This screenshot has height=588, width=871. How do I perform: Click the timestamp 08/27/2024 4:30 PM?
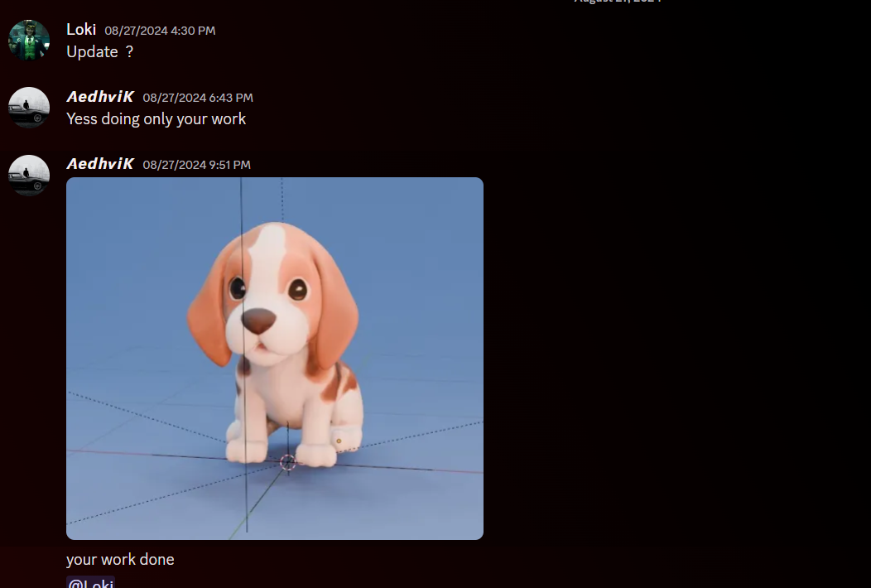pyautogui.click(x=160, y=31)
